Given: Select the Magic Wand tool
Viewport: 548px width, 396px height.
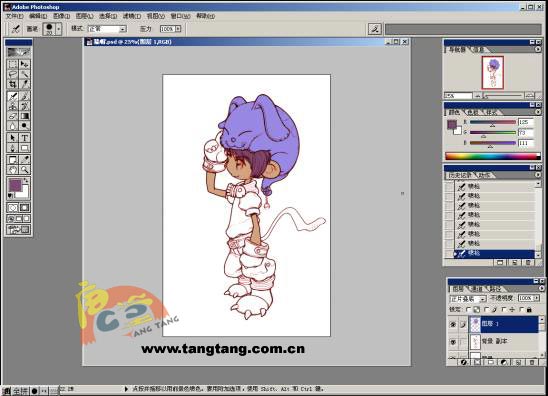Looking at the screenshot, I should coord(24,74).
